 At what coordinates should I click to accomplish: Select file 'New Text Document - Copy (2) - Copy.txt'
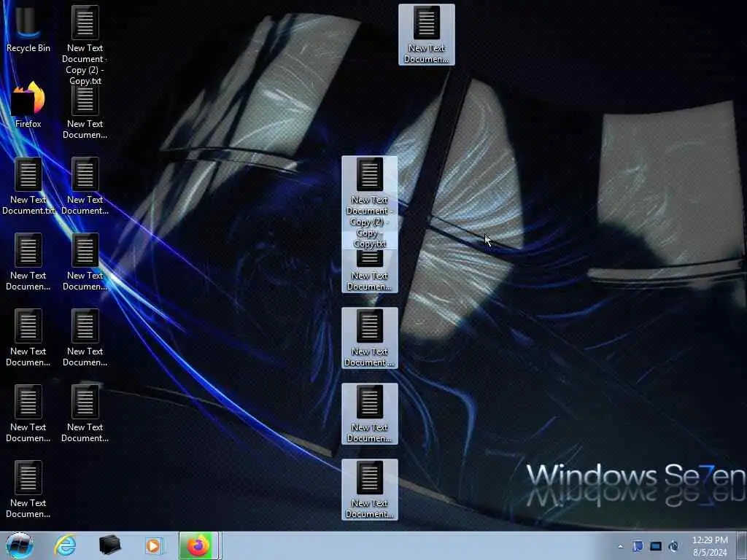85,45
